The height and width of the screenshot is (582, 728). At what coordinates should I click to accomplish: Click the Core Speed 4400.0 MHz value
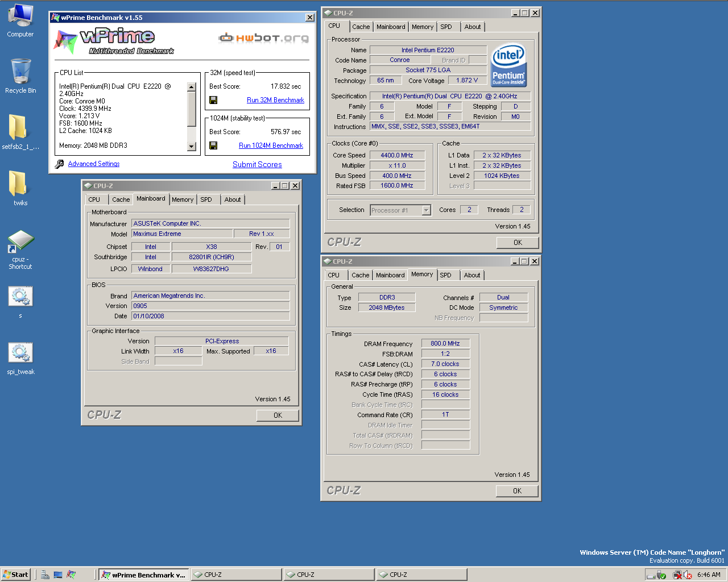[397, 155]
